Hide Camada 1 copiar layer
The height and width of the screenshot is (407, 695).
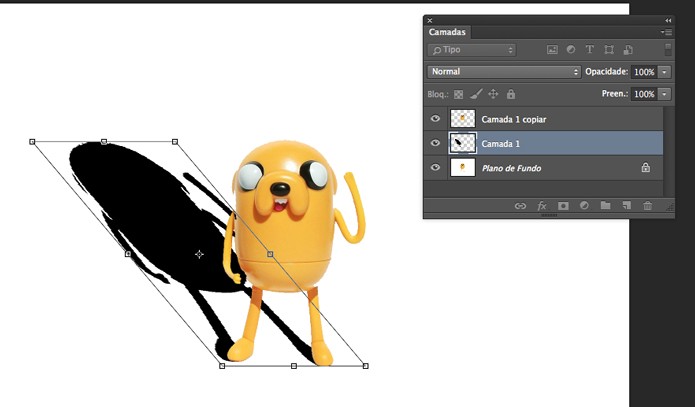[435, 118]
